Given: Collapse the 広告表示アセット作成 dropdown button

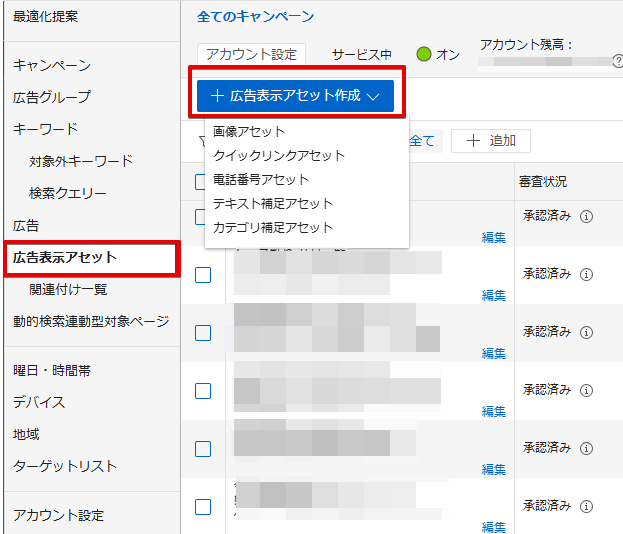Looking at the screenshot, I should click(295, 96).
